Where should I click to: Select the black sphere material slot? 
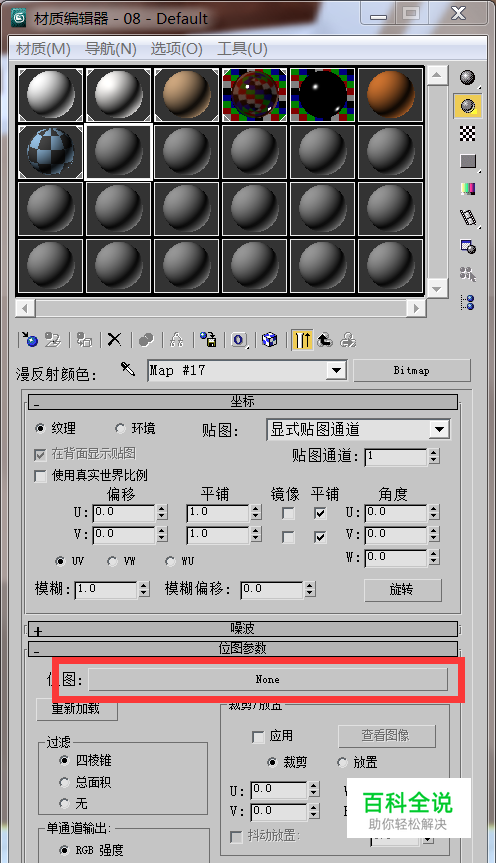[323, 95]
